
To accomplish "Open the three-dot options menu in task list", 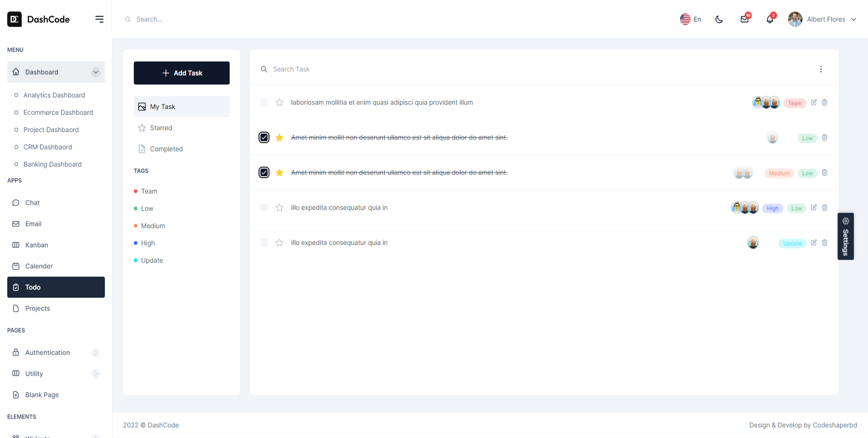I will (x=821, y=69).
